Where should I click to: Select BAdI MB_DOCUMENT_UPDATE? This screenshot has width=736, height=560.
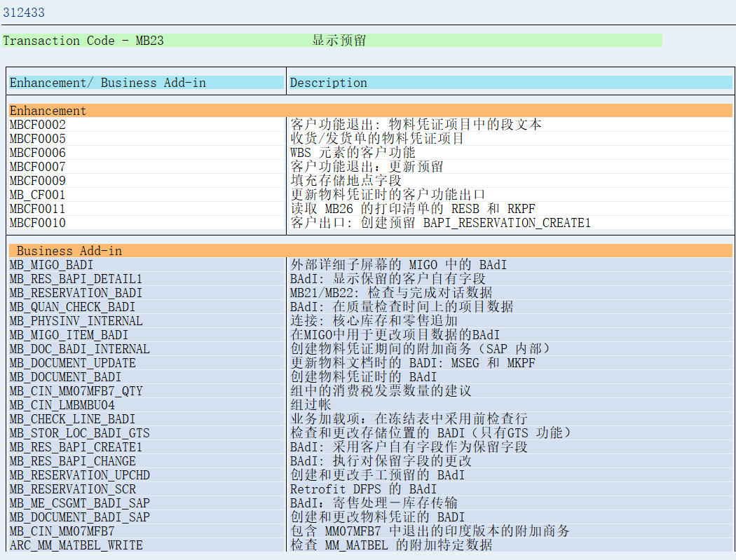pyautogui.click(x=72, y=363)
